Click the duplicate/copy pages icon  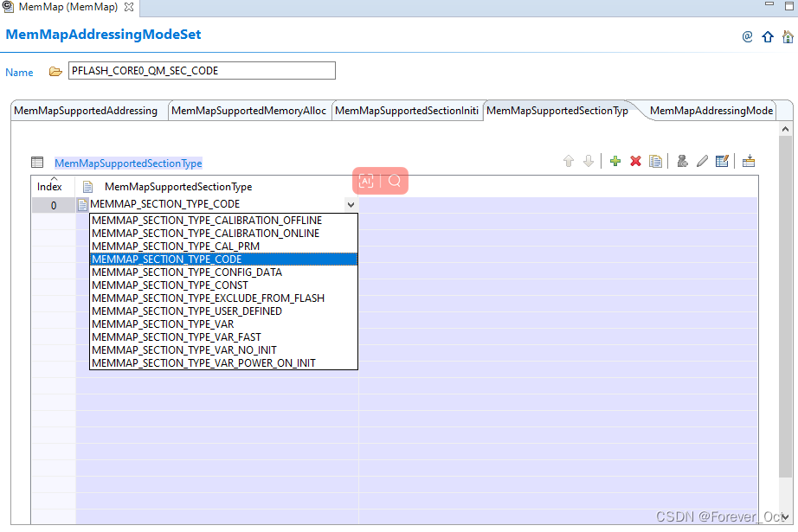coord(655,161)
